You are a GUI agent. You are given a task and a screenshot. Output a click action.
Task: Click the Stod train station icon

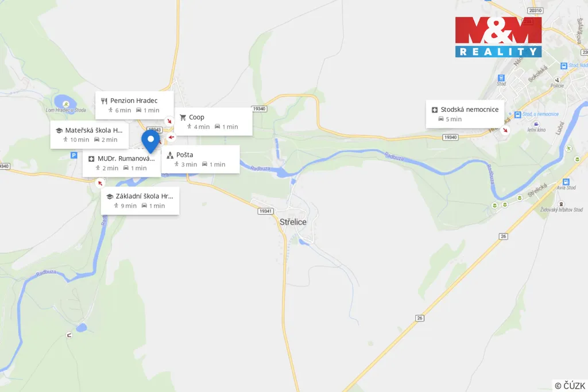pyautogui.click(x=501, y=78)
